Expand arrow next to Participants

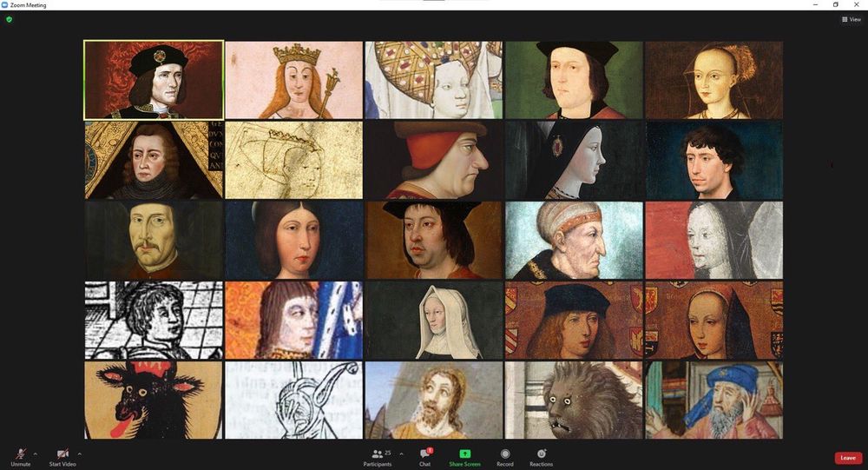pos(401,453)
